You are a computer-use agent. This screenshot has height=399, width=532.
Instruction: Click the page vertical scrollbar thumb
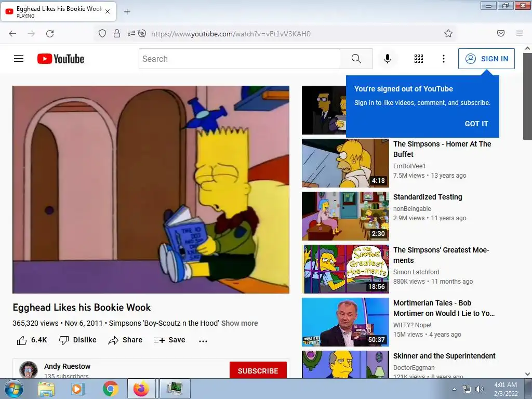527,96
